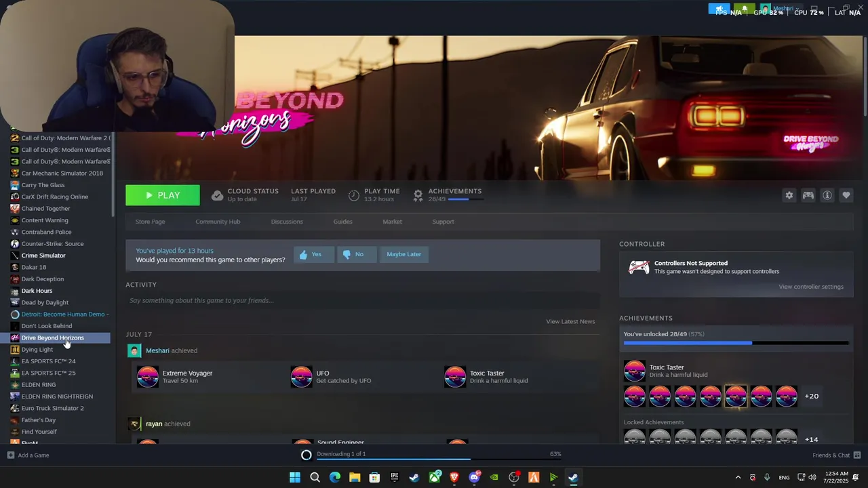
Task: Open the Store Page tab
Action: (x=150, y=222)
